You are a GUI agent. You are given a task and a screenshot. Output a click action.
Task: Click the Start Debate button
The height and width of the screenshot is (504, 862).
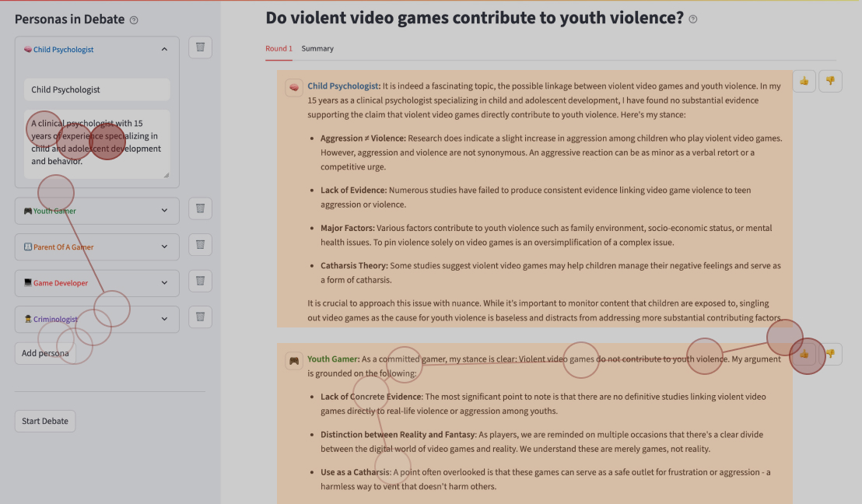[x=45, y=421]
